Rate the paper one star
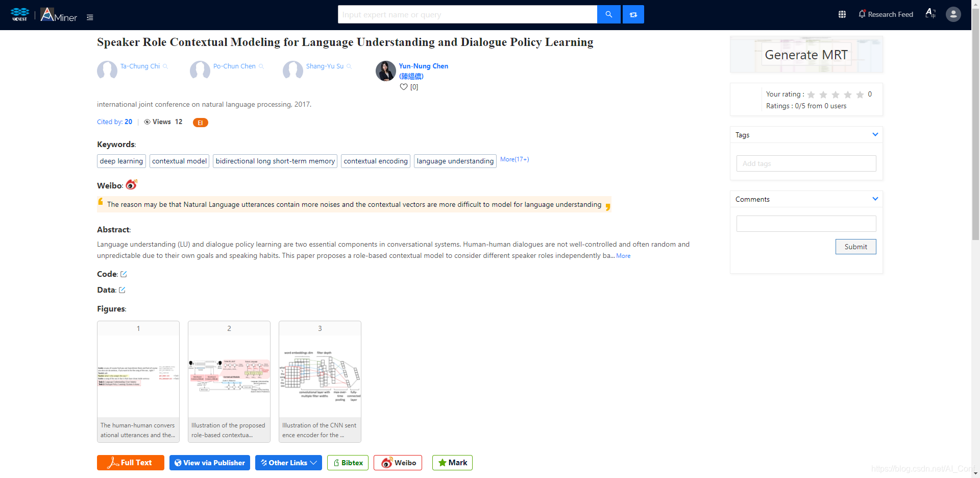The height and width of the screenshot is (478, 980). tap(811, 94)
